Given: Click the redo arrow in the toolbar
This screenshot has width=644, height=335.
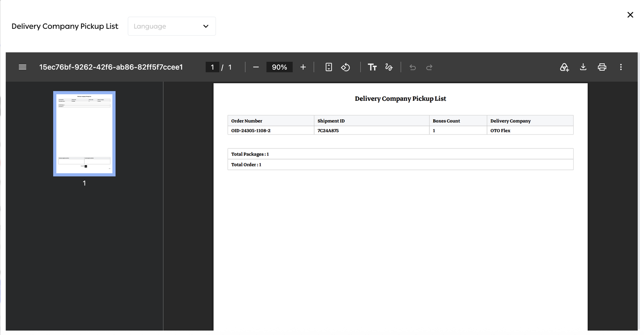Looking at the screenshot, I should 429,67.
